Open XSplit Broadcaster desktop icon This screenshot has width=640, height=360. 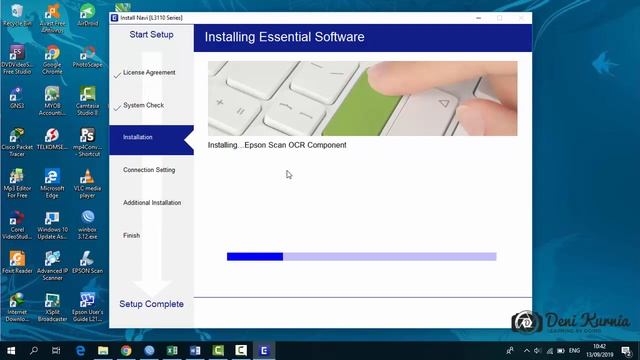[x=52, y=307]
